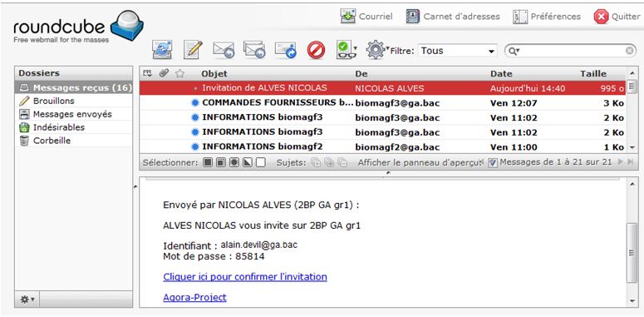This screenshot has height=317, width=644.
Task: Reply to all recipients icon
Action: coord(254,50)
